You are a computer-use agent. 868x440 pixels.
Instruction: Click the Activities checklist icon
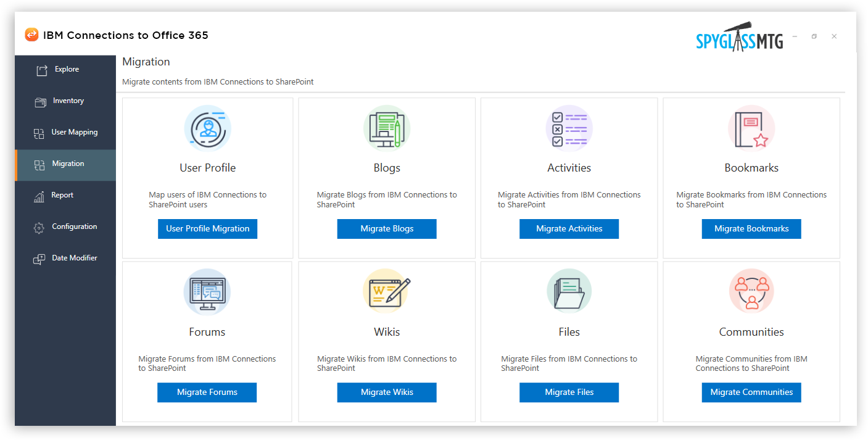click(x=569, y=128)
